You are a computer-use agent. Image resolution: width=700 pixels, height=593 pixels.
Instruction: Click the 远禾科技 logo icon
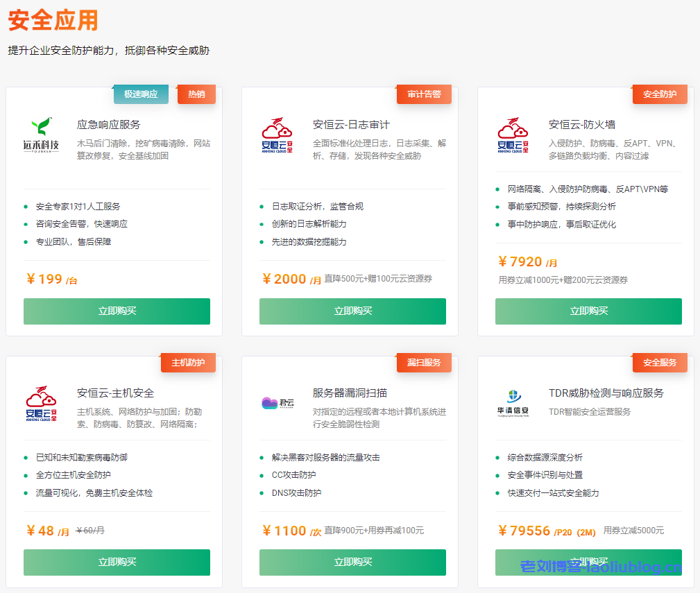(42, 135)
